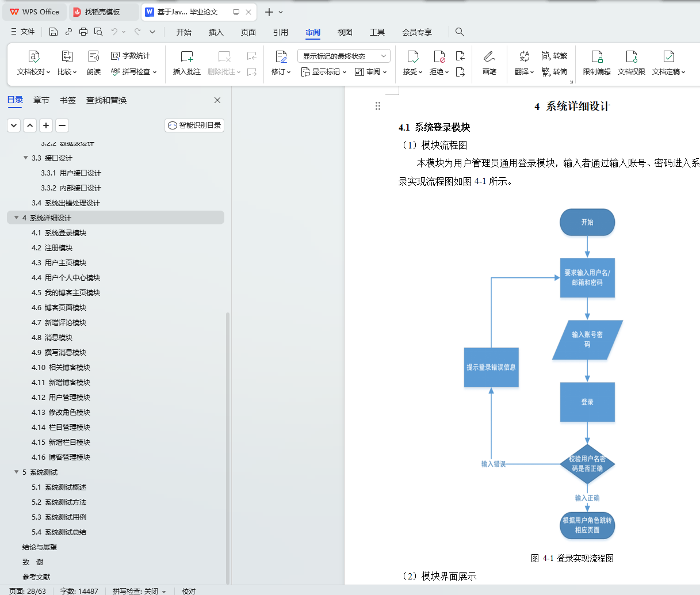Close the navigation pane
This screenshot has height=595, width=700.
(217, 100)
